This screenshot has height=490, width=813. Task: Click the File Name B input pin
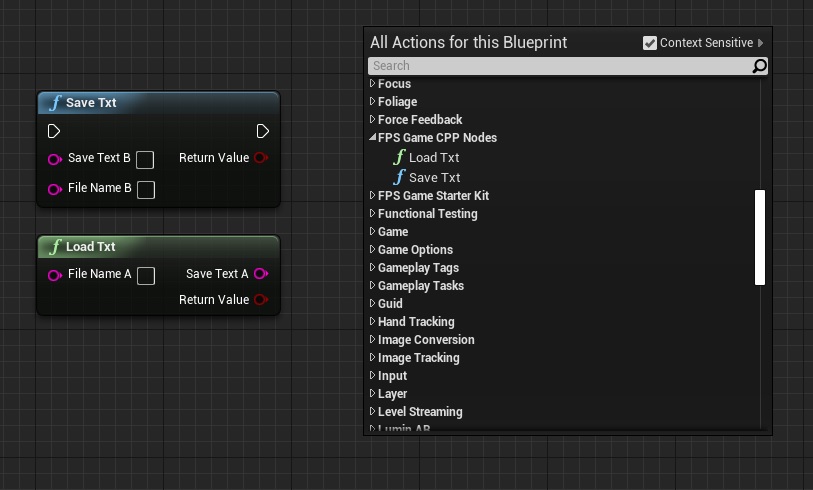click(54, 190)
